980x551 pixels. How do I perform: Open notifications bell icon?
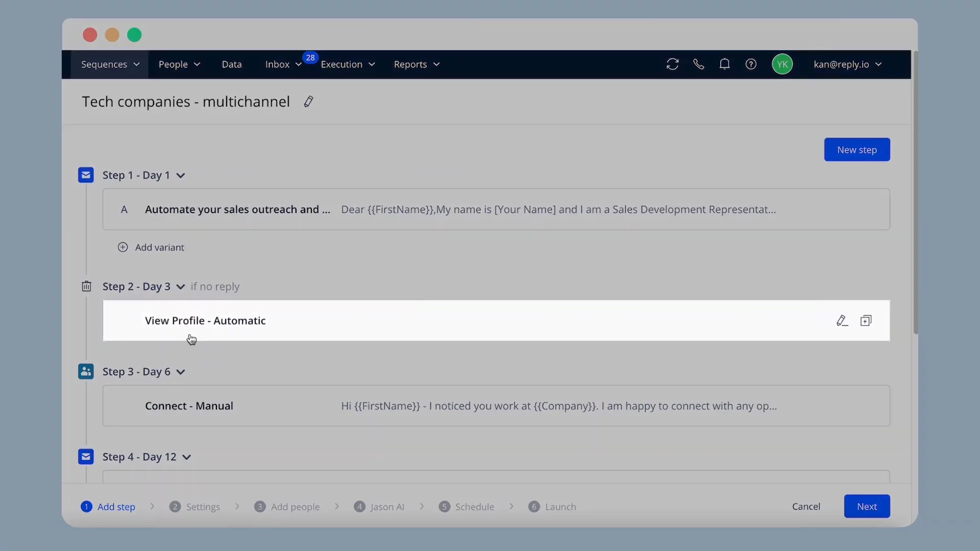pos(724,64)
